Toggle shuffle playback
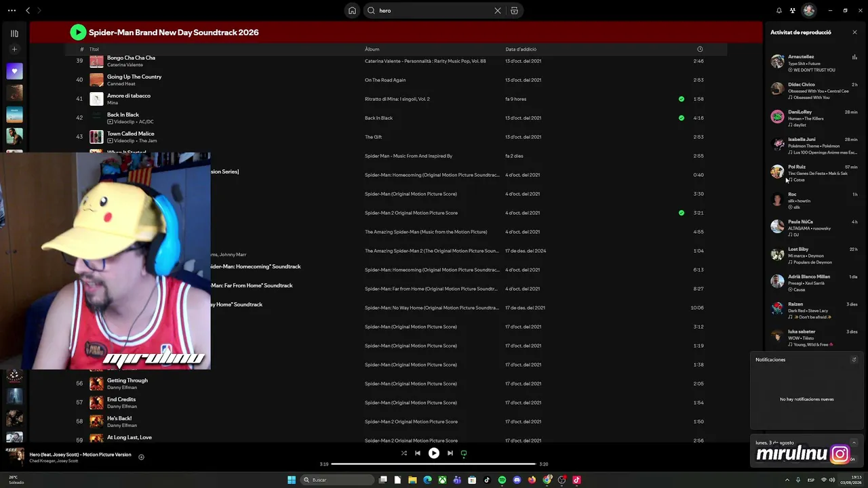The width and height of the screenshot is (868, 488). coord(404,453)
